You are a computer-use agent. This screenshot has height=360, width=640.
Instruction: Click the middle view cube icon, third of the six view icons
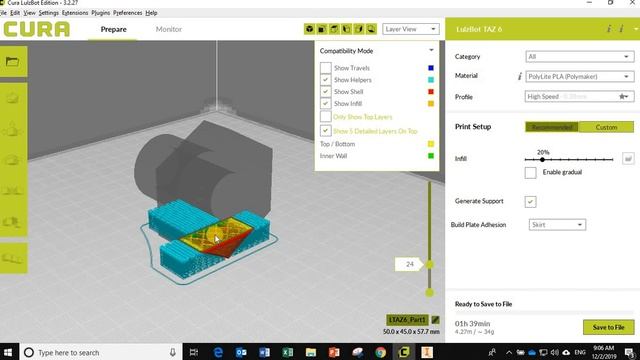(x=334, y=29)
